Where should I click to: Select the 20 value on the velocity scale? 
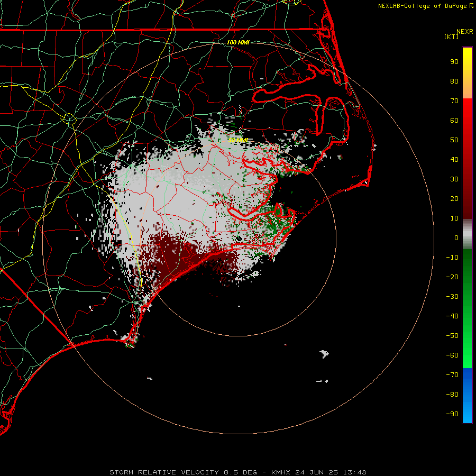[454, 199]
